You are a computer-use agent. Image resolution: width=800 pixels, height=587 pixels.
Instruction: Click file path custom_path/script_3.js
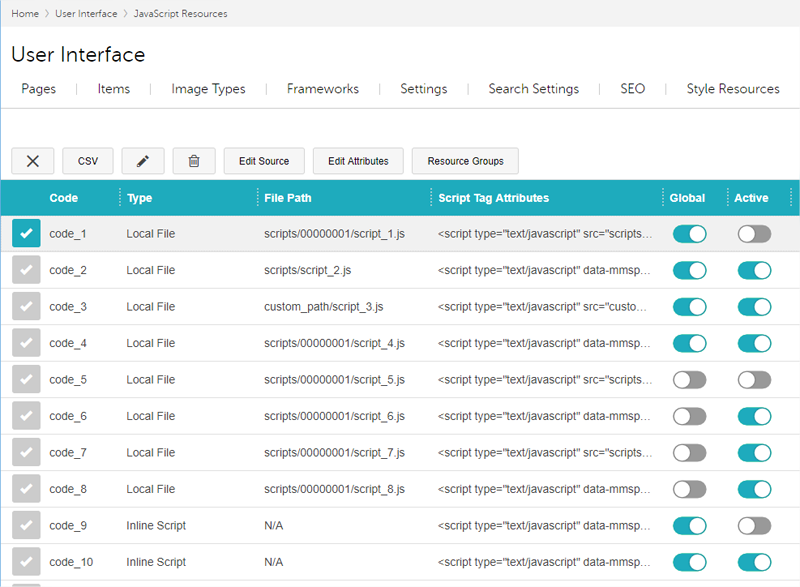pos(323,307)
